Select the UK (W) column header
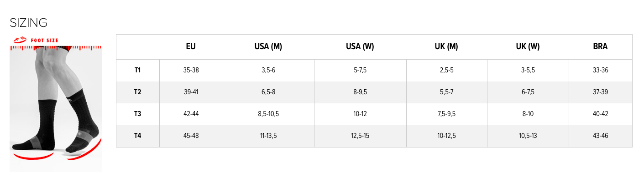This screenshot has width=644, height=188. click(x=528, y=46)
